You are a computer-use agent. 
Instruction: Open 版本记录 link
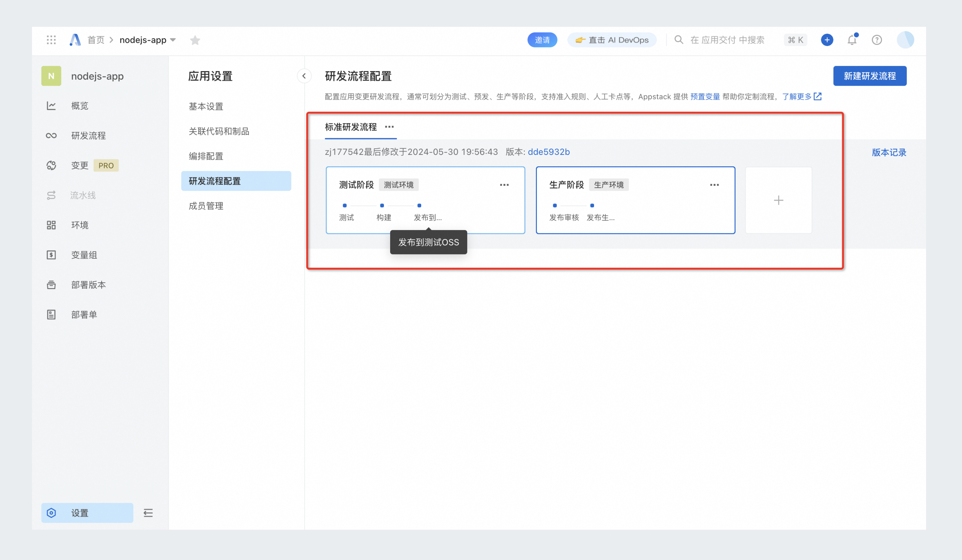pyautogui.click(x=889, y=153)
